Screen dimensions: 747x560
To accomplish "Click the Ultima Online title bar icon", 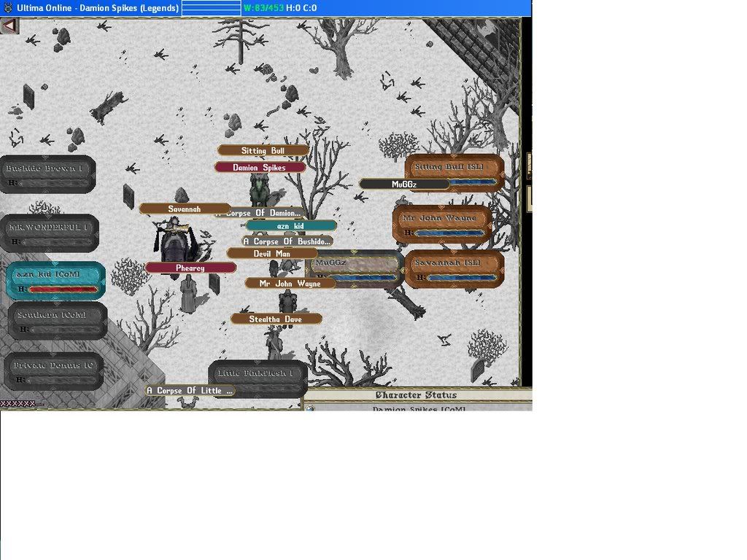I will tap(7, 7).
